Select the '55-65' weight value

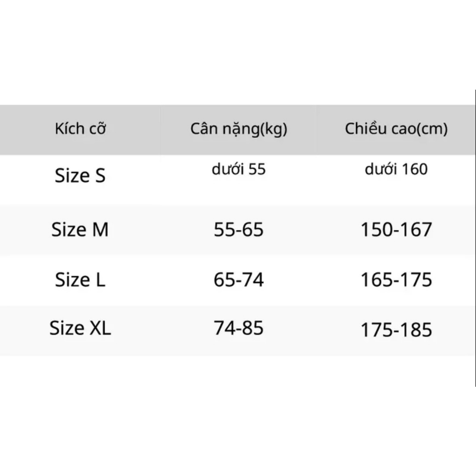238,230
